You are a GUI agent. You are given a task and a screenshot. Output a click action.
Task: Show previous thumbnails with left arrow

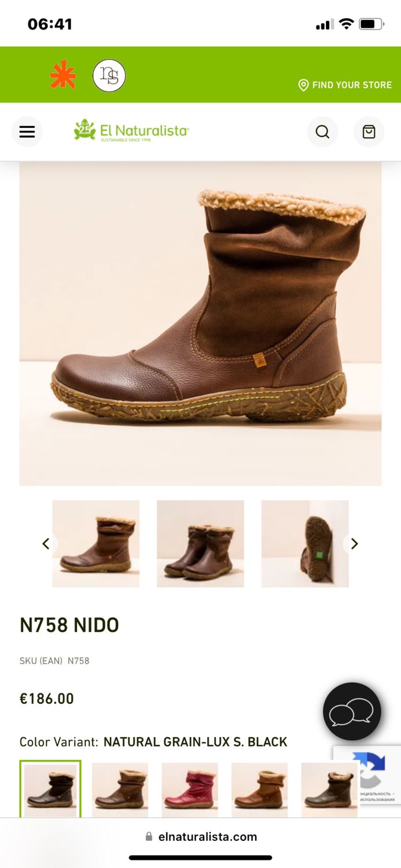coord(46,544)
